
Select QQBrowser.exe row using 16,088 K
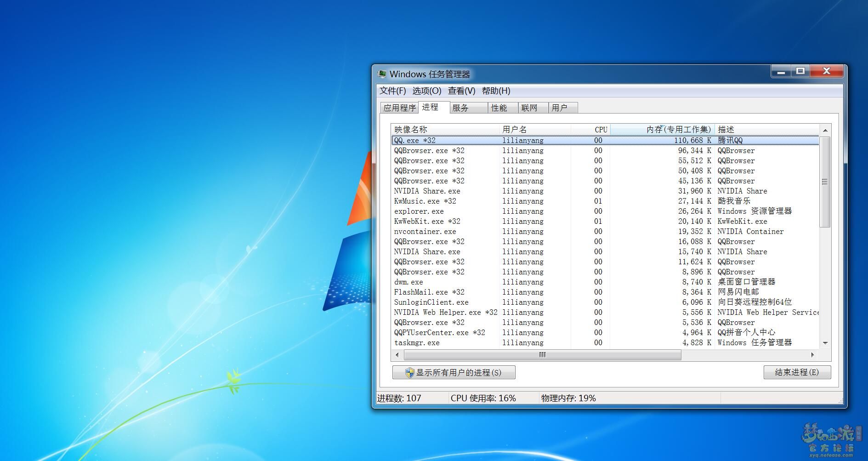pos(605,242)
